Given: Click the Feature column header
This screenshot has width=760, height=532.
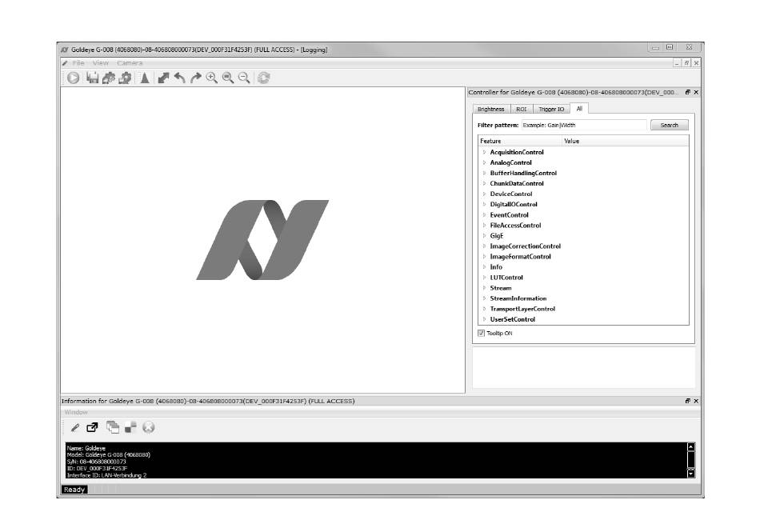Looking at the screenshot, I should 519,141.
